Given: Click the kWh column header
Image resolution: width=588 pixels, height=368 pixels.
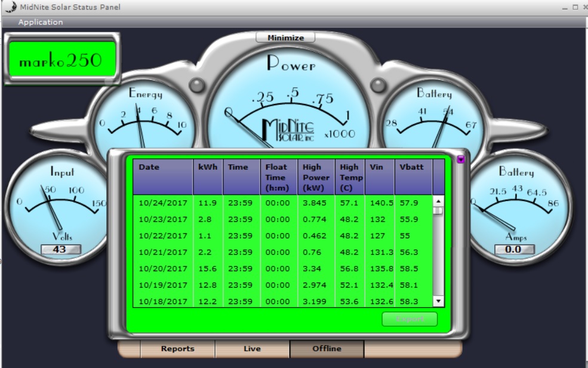Looking at the screenshot, I should [208, 177].
